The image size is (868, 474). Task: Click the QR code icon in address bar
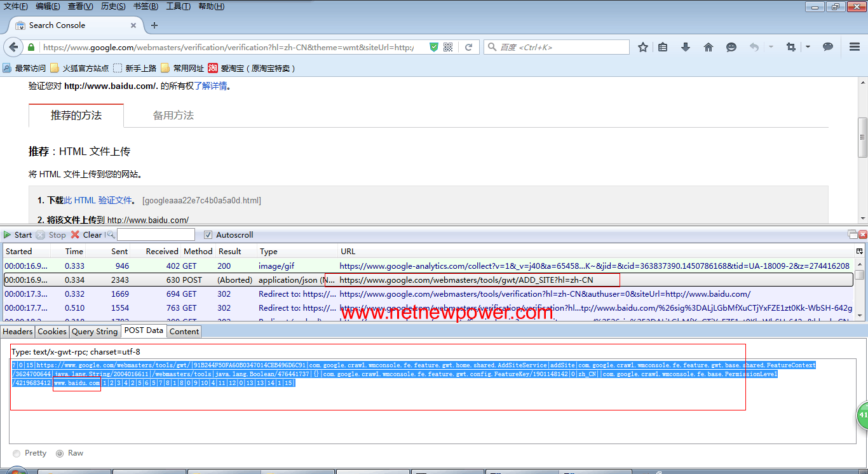(448, 47)
